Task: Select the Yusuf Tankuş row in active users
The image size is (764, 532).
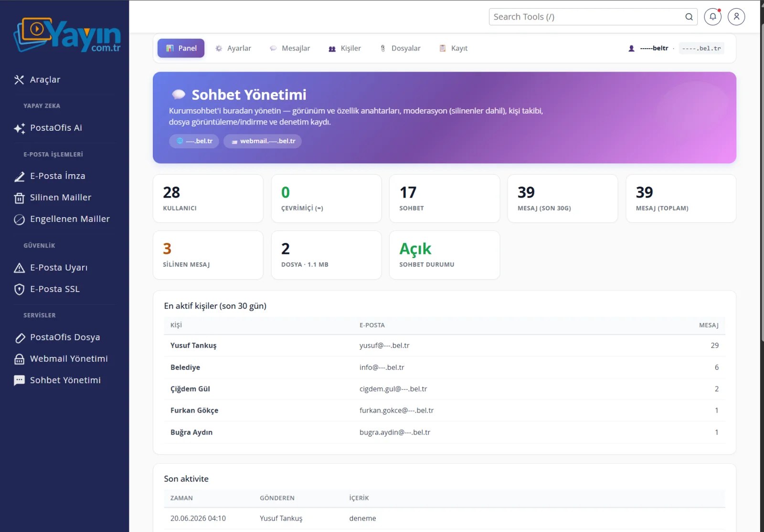Action: coord(445,345)
